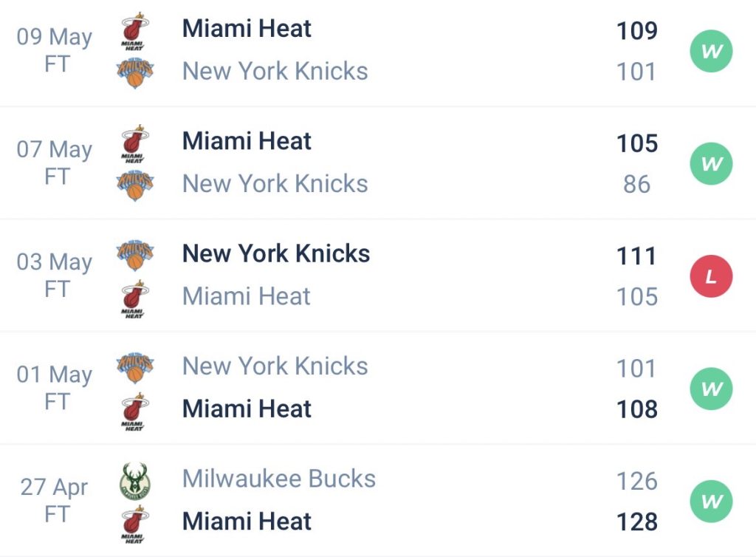The image size is (756, 557).
Task: Click the Miami Heat logo in 09 May match
Action: pos(134,31)
